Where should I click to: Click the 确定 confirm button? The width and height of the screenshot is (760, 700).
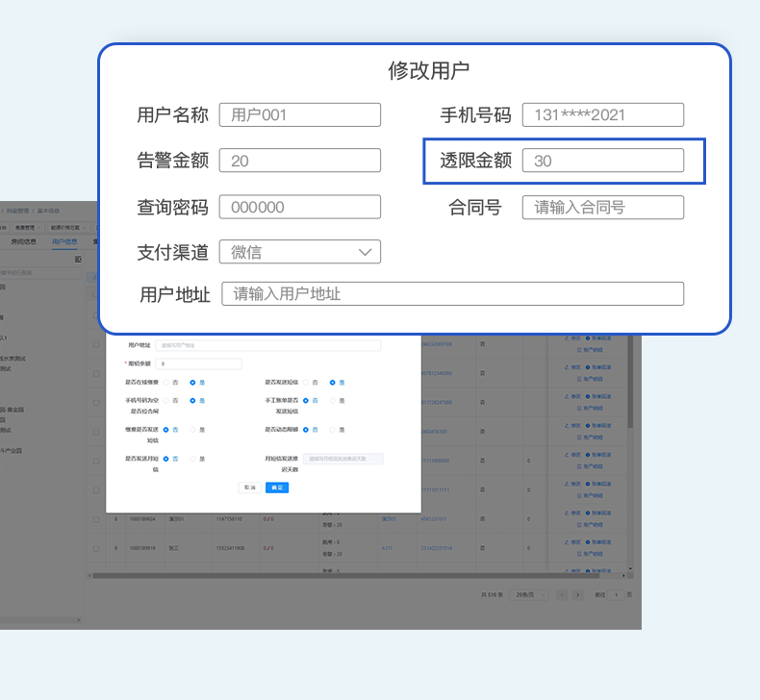277,487
